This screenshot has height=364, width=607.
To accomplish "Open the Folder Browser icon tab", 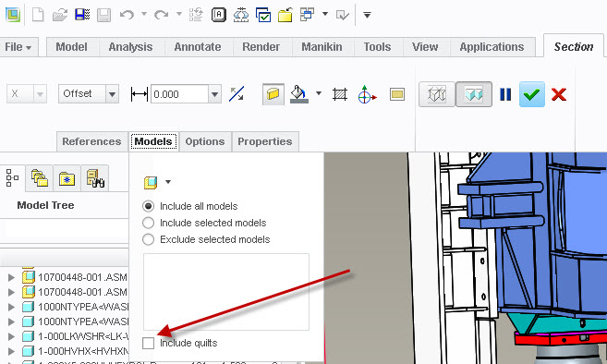I will 40,178.
